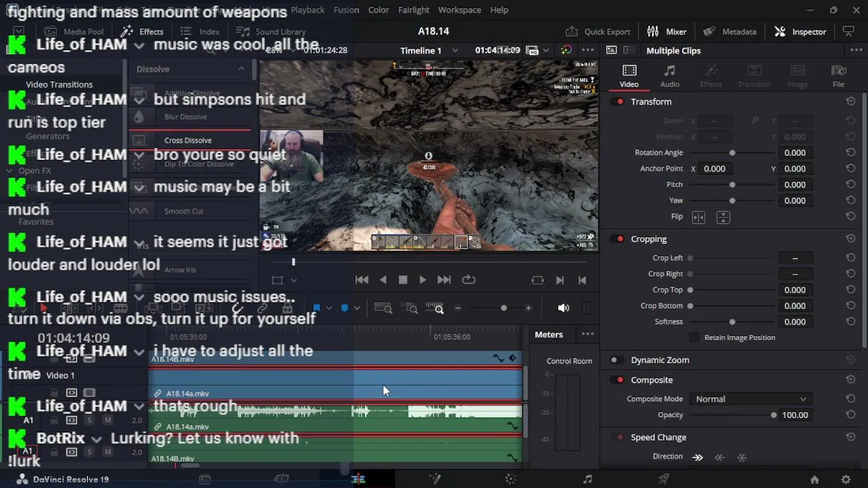
Task: Toggle Cropping section enable switch
Action: [x=618, y=239]
